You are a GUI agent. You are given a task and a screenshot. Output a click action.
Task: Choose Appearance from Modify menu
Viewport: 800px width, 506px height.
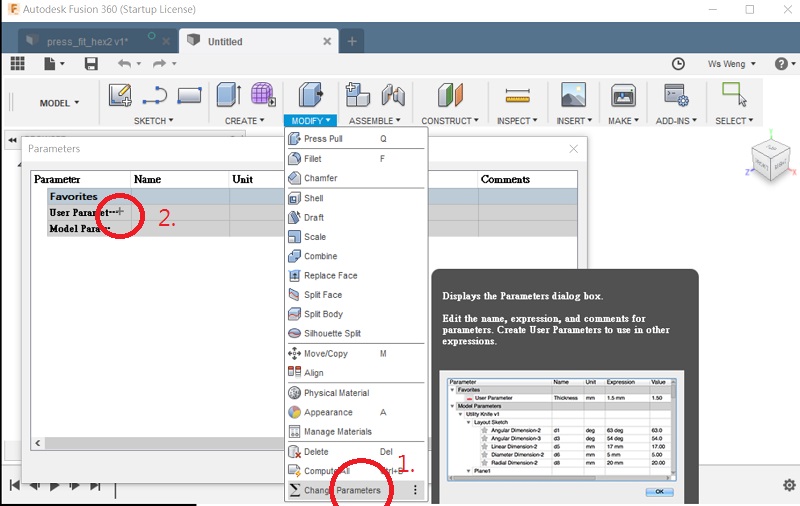(356, 412)
